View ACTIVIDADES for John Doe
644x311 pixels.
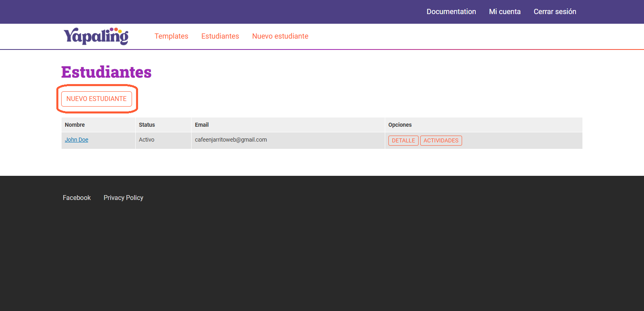441,140
